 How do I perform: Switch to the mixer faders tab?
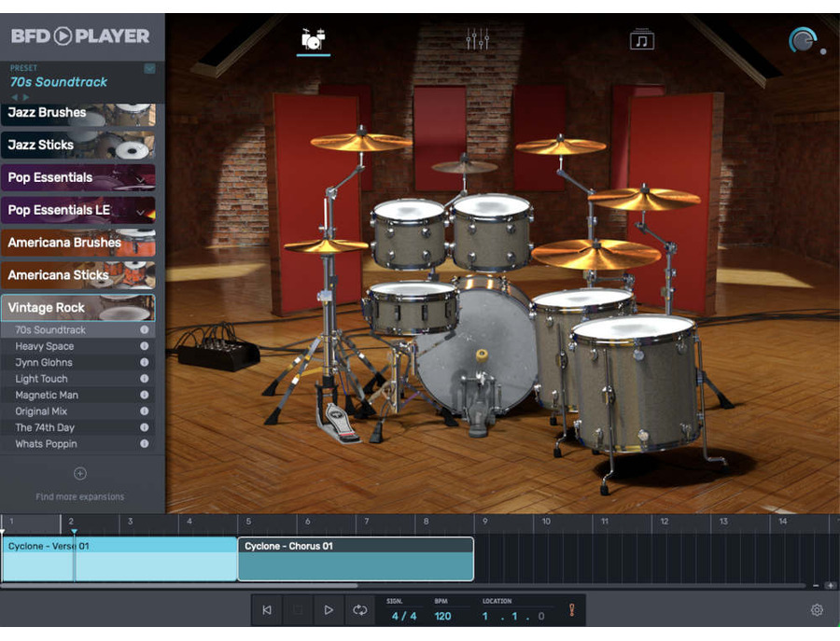[x=477, y=39]
